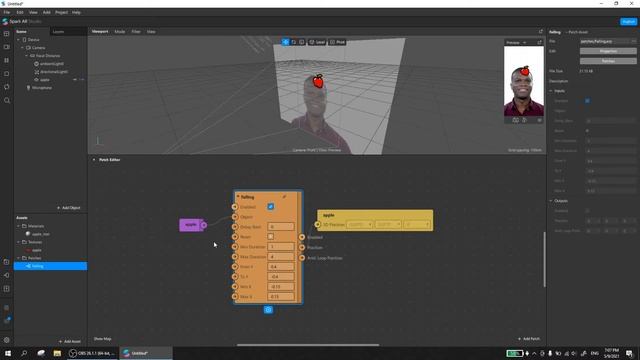Collapse the Device tree node
The image size is (640, 360).
[x=18, y=40]
